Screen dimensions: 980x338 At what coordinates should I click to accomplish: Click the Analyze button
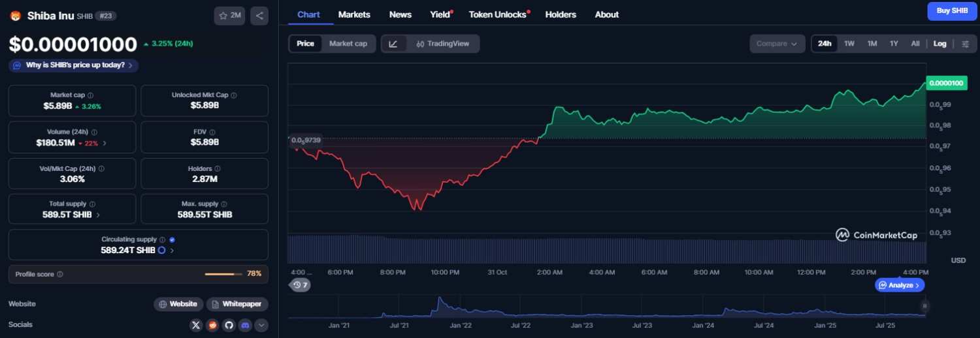point(900,285)
